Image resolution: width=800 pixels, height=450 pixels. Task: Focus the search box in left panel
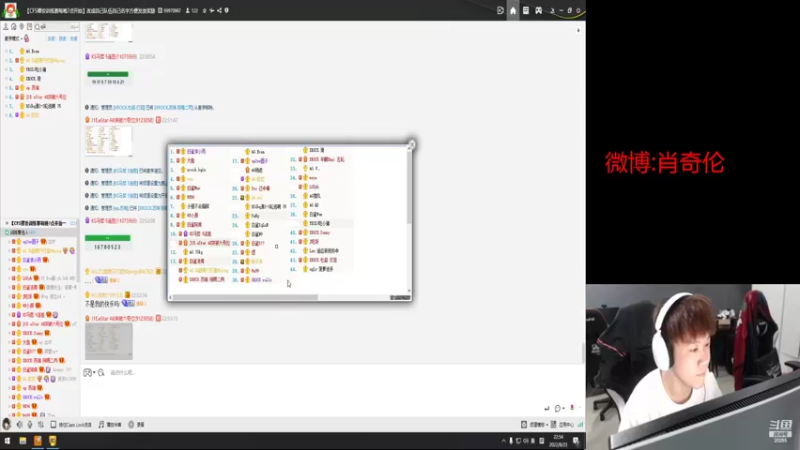point(56,27)
